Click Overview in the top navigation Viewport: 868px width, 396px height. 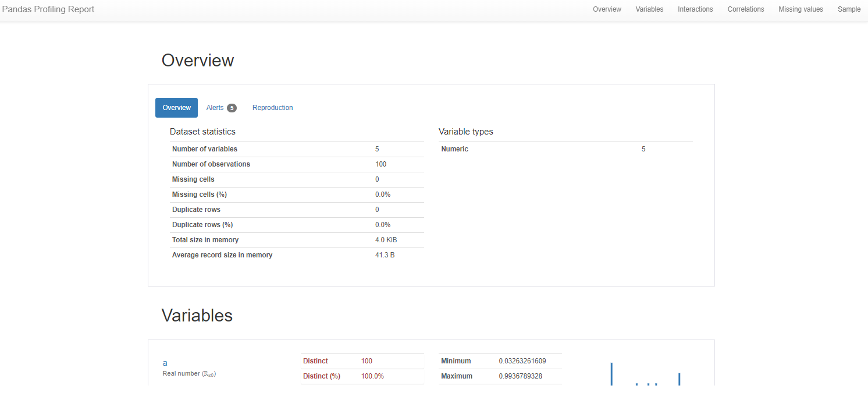(x=607, y=9)
